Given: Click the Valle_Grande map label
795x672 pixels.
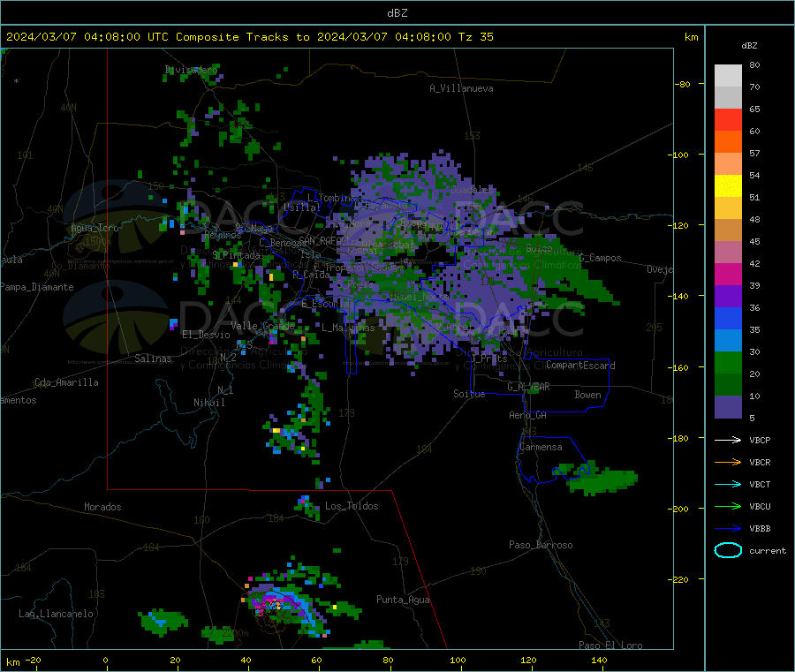Looking at the screenshot, I should coord(262,325).
